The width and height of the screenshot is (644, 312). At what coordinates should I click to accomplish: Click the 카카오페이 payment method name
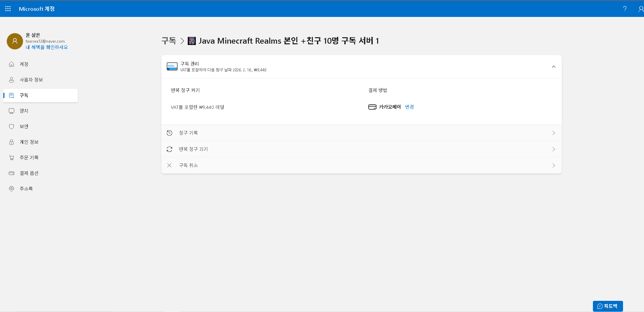pos(390,107)
